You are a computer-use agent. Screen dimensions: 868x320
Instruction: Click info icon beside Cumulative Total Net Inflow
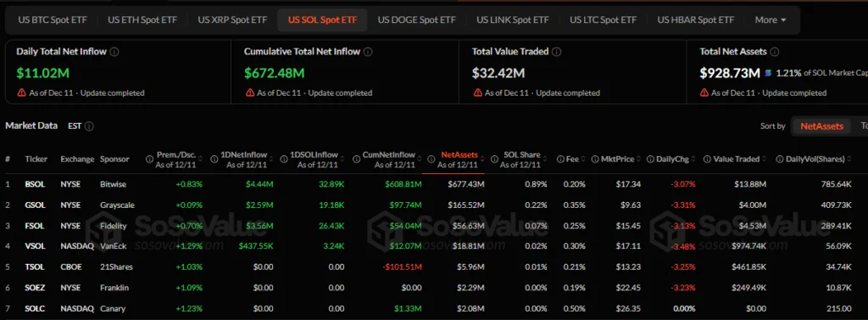(x=368, y=52)
